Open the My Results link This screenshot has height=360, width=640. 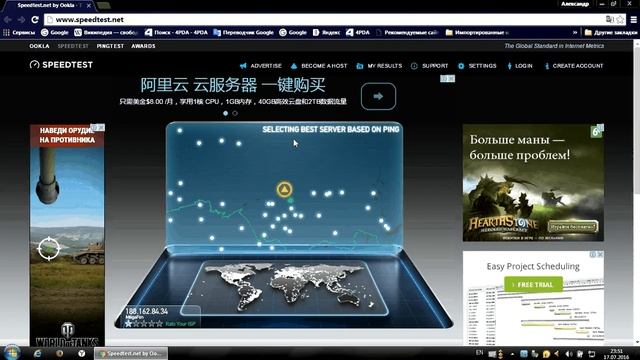click(x=384, y=66)
